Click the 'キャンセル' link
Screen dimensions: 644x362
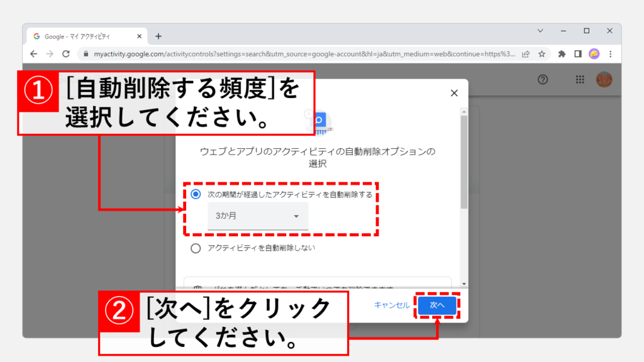click(391, 305)
